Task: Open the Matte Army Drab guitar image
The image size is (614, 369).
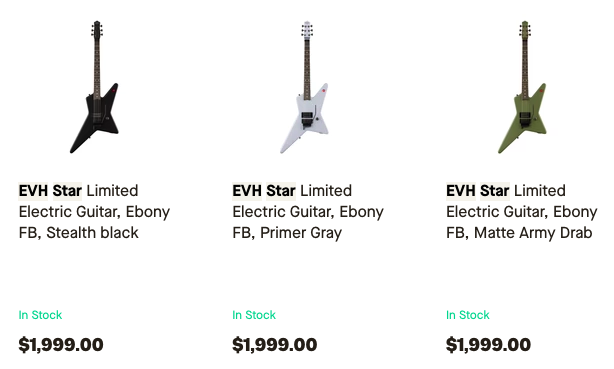Action: (522, 87)
